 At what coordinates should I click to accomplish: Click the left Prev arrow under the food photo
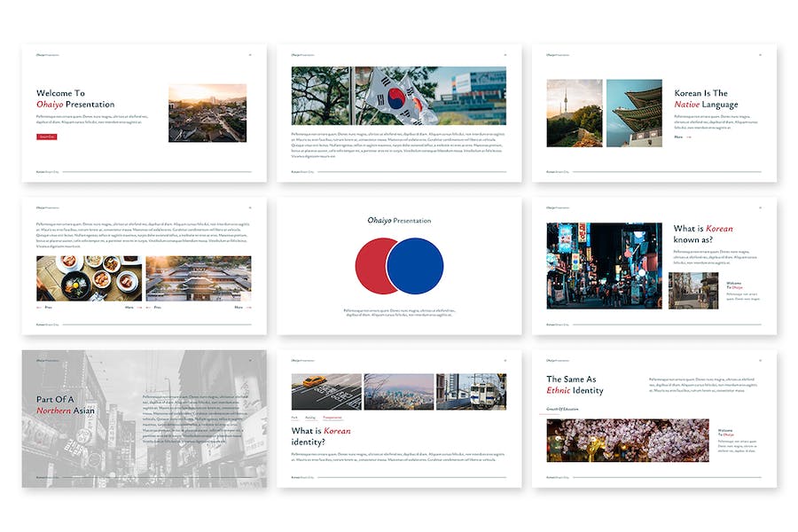tap(39, 308)
